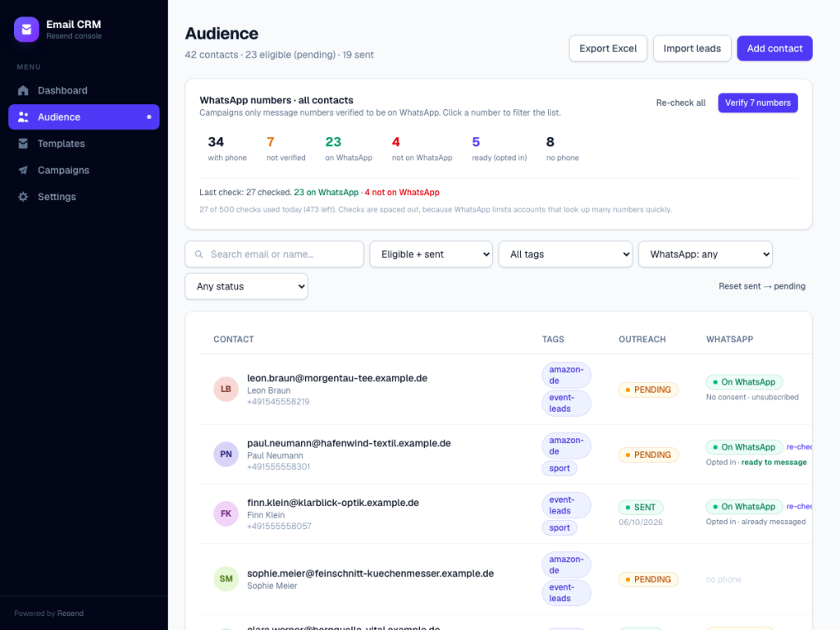This screenshot has width=840, height=630.
Task: Open the Eligible + sent dropdown
Action: (431, 254)
